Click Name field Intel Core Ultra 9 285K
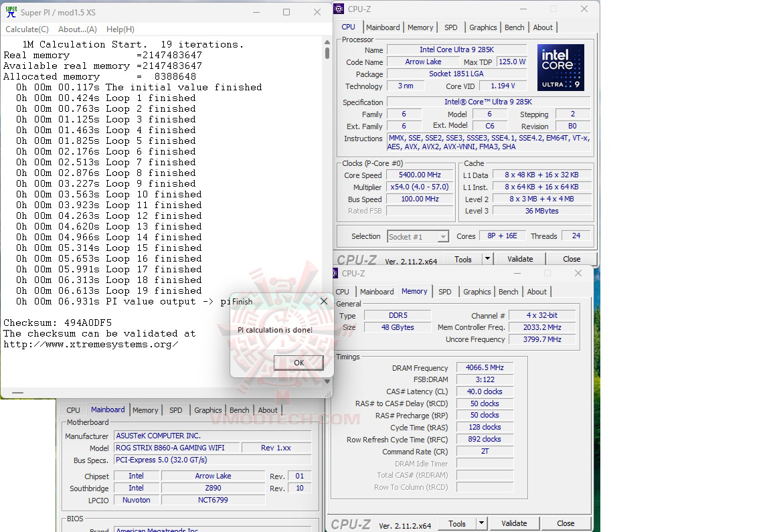The height and width of the screenshot is (532, 771). 457,50
